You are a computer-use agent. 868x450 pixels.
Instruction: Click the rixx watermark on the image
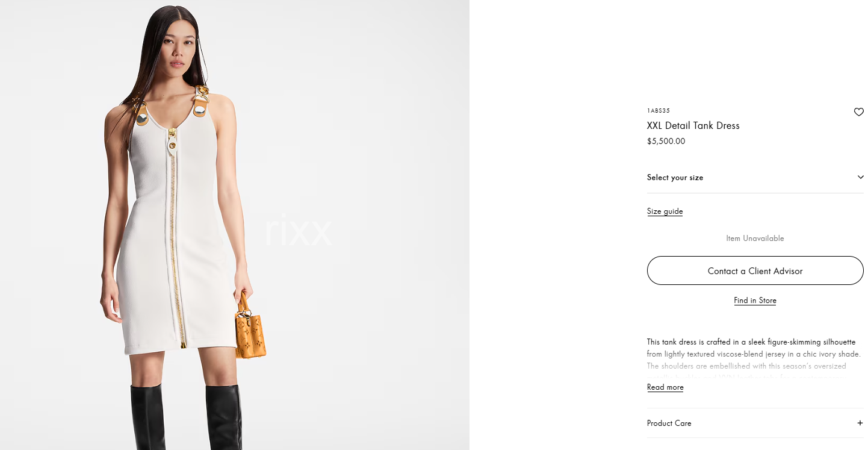[x=298, y=231]
